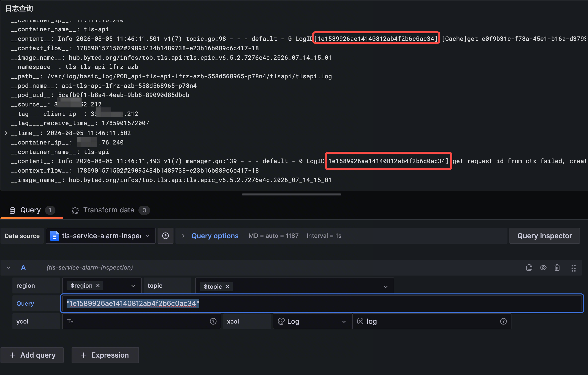Collapse query A row

click(x=8, y=268)
